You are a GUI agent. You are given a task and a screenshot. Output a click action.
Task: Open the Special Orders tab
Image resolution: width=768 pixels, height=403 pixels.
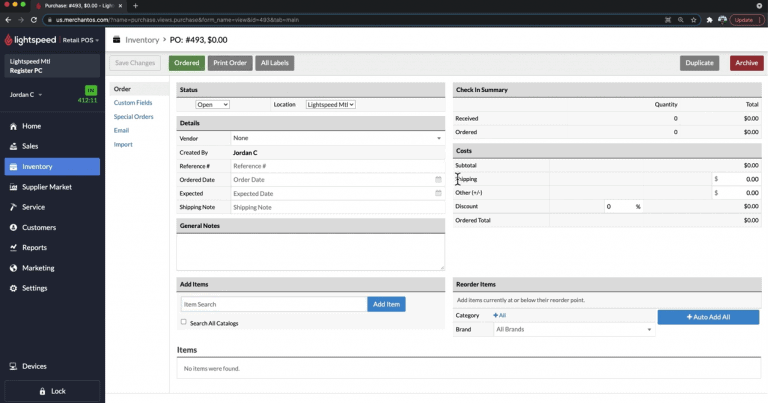(x=134, y=117)
